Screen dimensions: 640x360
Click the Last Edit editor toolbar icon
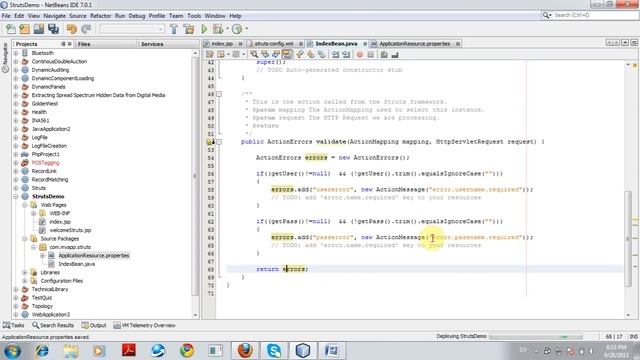[x=210, y=54]
